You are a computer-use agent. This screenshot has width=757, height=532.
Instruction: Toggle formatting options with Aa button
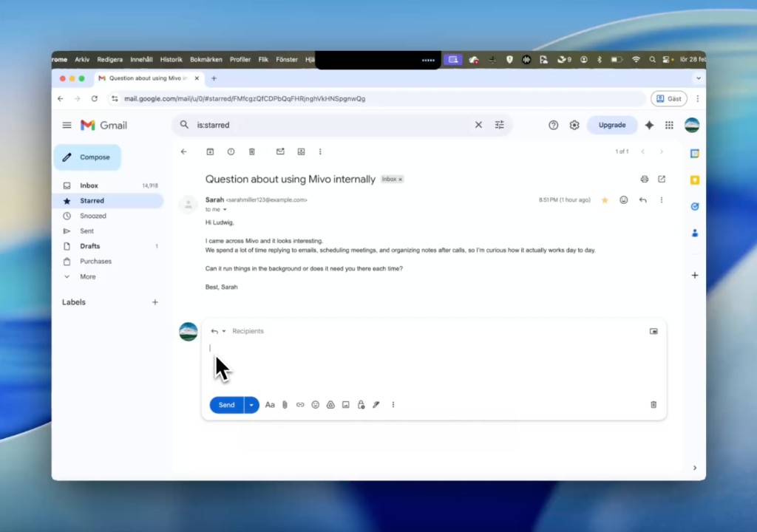click(x=270, y=405)
